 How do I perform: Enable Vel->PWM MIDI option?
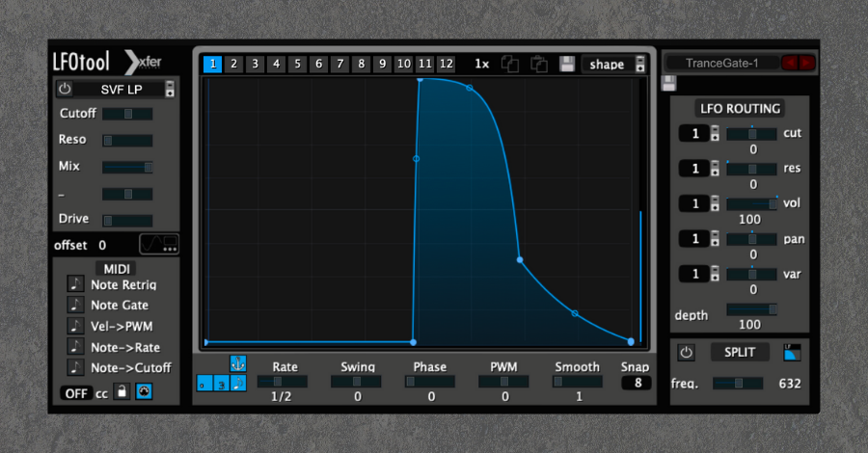click(x=76, y=326)
